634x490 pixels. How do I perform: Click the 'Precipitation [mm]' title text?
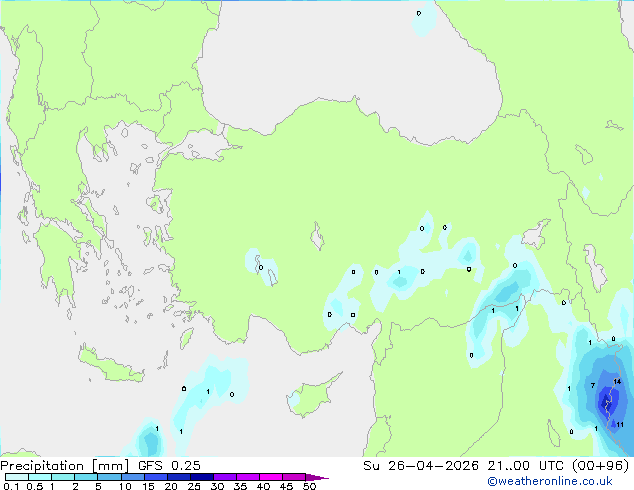click(x=65, y=466)
